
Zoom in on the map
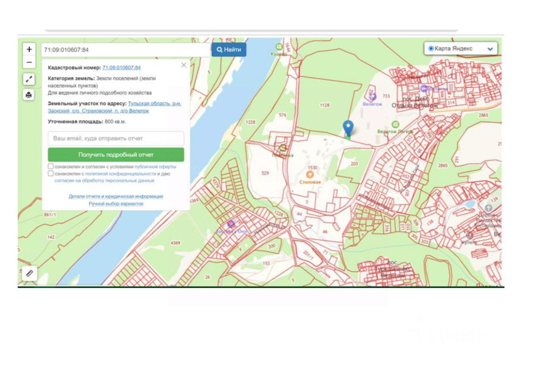[29, 49]
